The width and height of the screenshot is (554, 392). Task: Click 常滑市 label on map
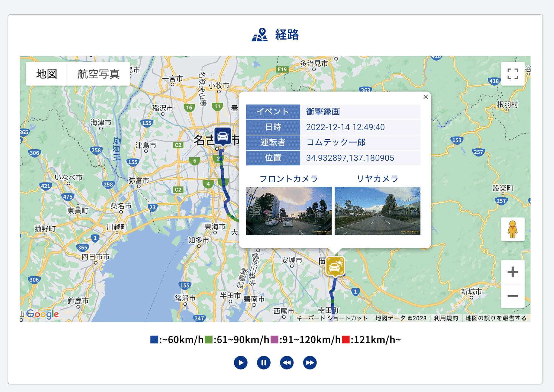pos(185,298)
